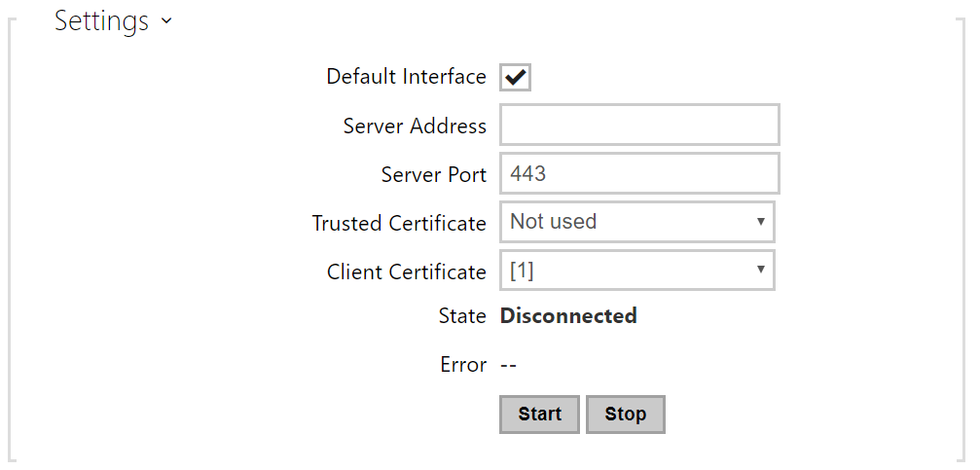Open the Trusted Certificate 'Not used' dropdown
980x470 pixels.
click(x=628, y=222)
